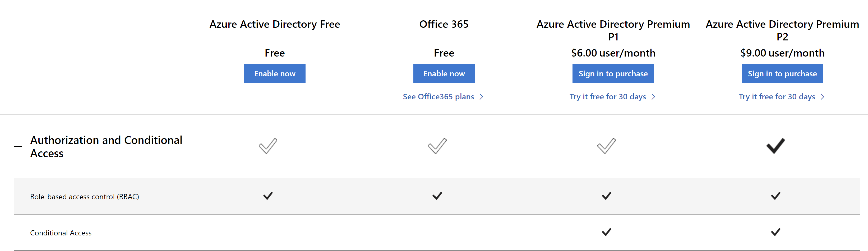The image size is (868, 251).
Task: Click outlined checkmark under Office 365 column
Action: (437, 146)
